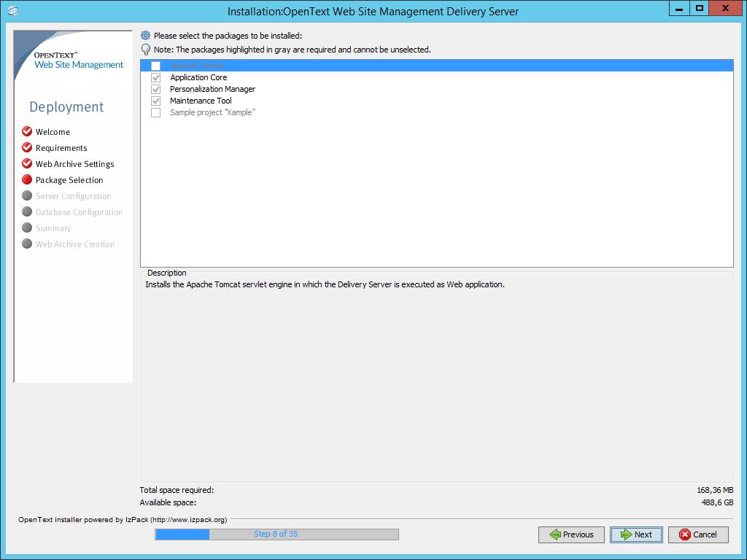Enable the Sample project "Xample" checkbox
This screenshot has height=560, width=747.
156,112
